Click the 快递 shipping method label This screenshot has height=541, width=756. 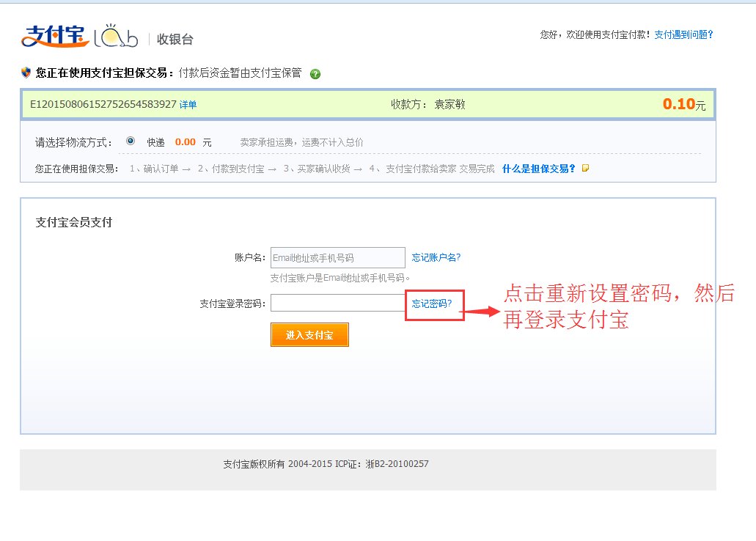click(x=155, y=142)
